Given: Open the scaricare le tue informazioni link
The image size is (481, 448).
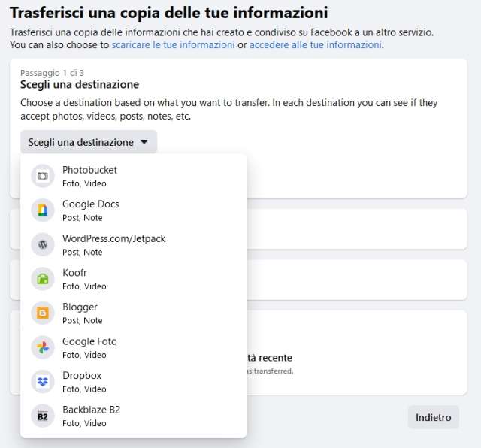Looking at the screenshot, I should [x=173, y=45].
